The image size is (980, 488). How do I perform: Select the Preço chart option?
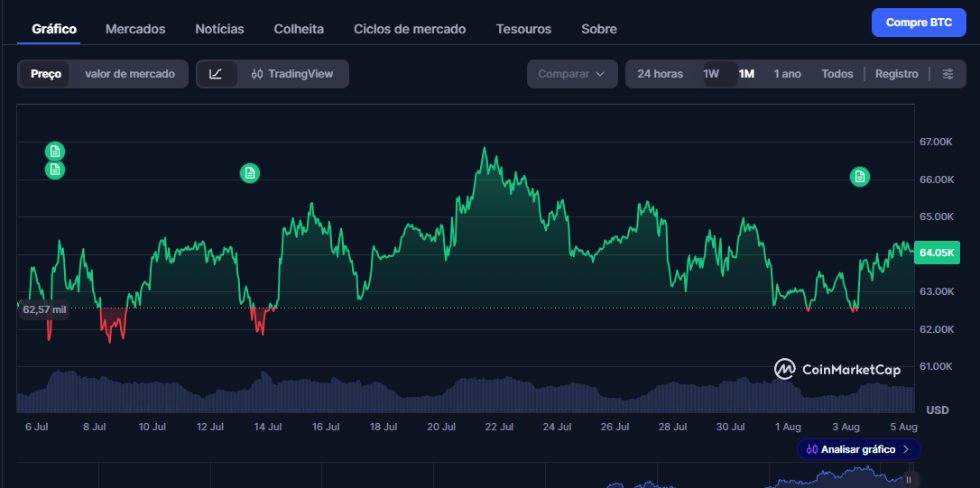pyautogui.click(x=46, y=74)
